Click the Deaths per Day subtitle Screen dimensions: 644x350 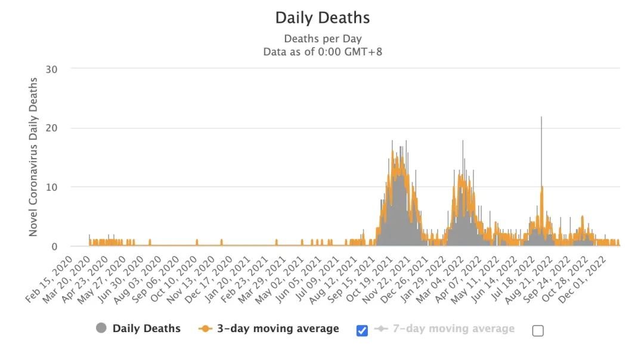(322, 39)
